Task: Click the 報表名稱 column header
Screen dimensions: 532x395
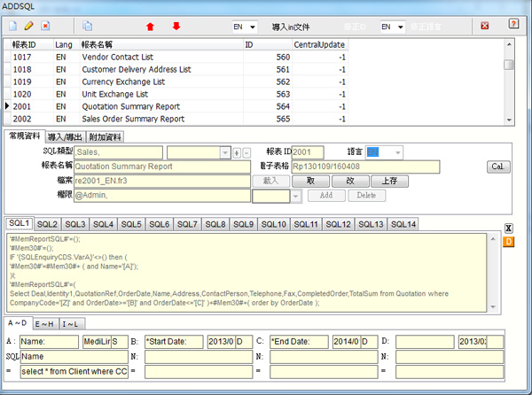Action: coord(161,44)
